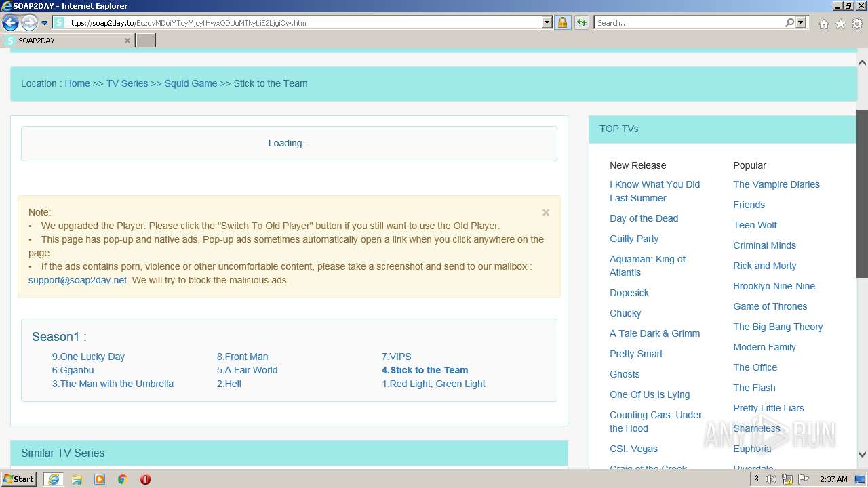The image size is (868, 488).
Task: Open Pretty Smart link
Action: 636,354
